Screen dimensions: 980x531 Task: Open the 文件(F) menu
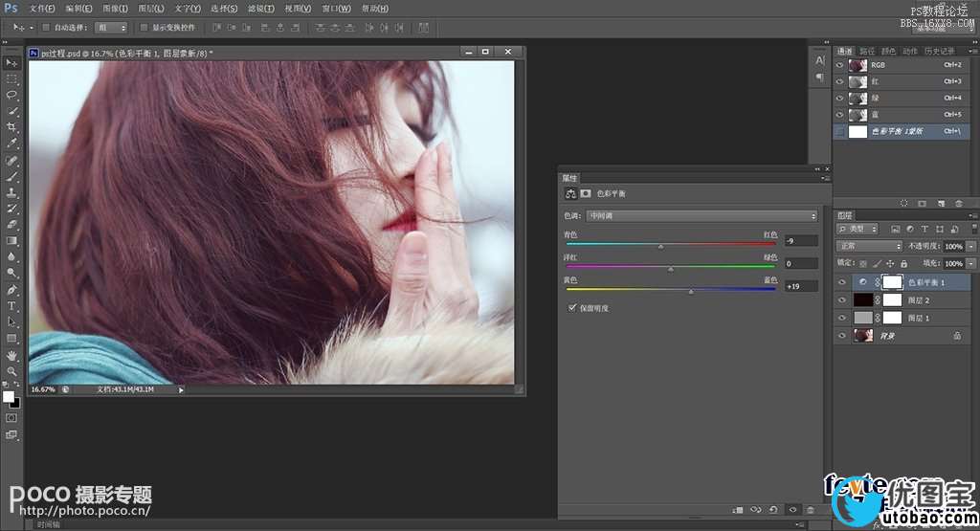click(42, 9)
